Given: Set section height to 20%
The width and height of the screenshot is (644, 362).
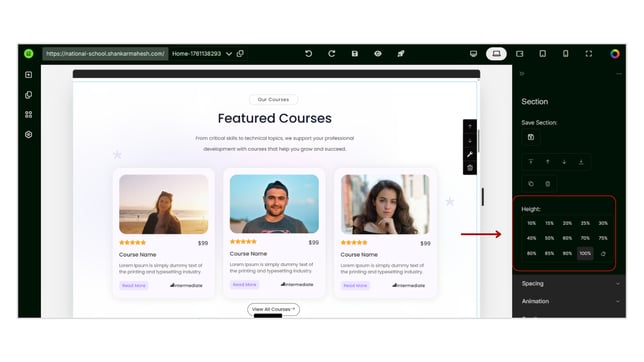Looking at the screenshot, I should [x=567, y=223].
